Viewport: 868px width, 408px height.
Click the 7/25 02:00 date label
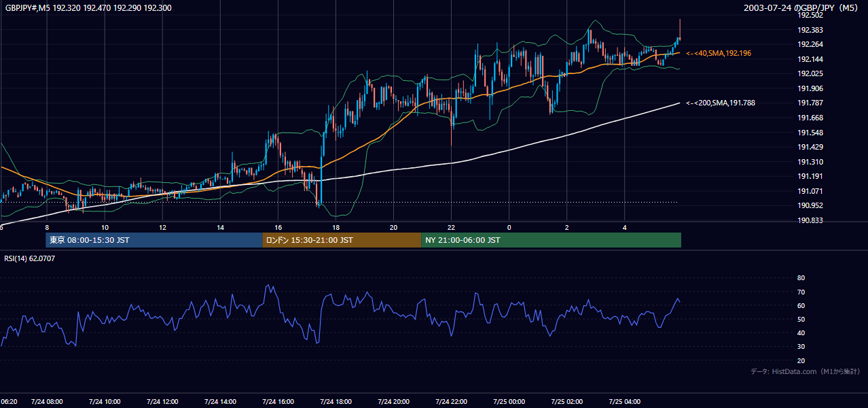[566, 402]
